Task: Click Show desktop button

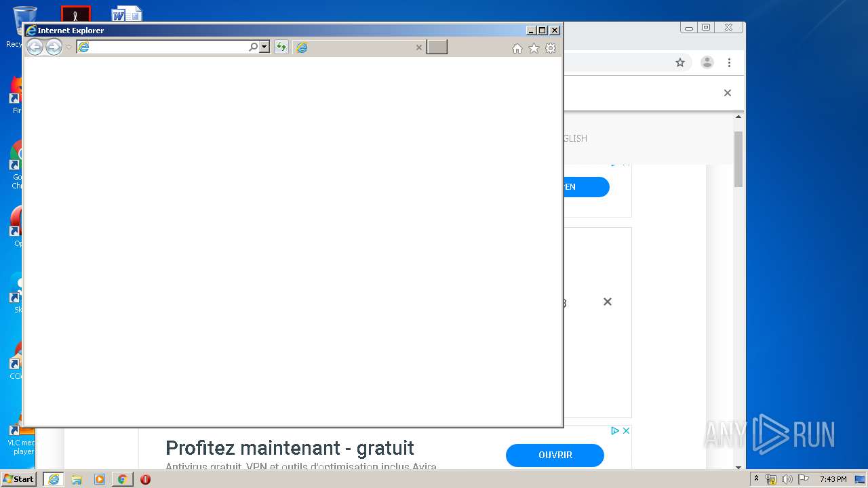Action: (x=860, y=479)
